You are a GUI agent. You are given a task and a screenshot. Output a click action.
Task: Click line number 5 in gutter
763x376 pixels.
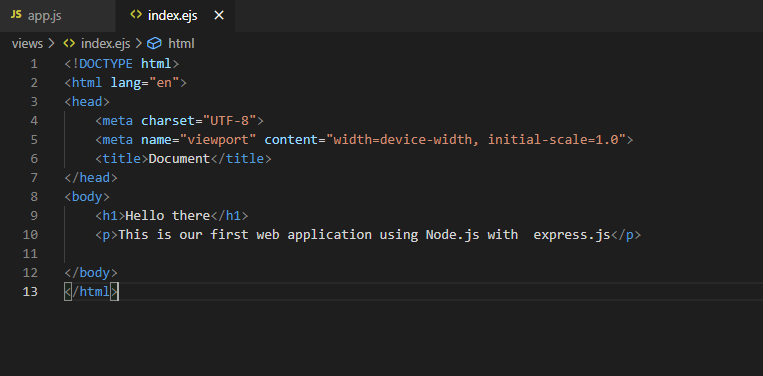pos(34,140)
